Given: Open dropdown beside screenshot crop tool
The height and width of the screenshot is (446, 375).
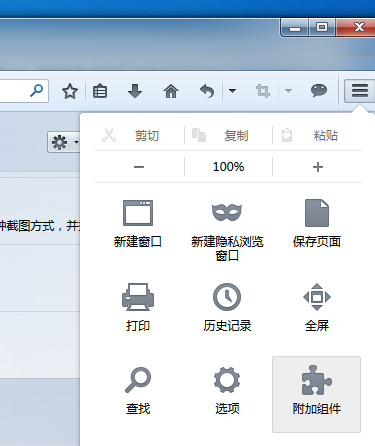Looking at the screenshot, I should click(288, 91).
